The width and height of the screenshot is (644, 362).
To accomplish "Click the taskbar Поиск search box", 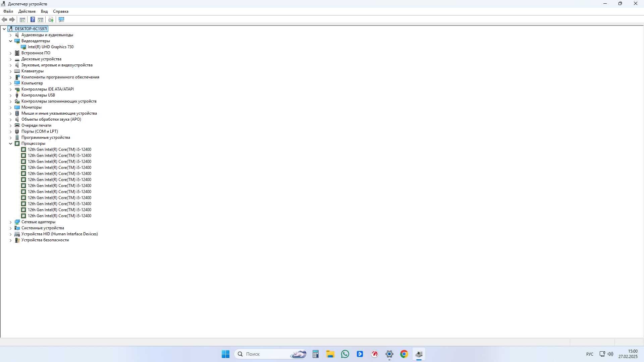I will coord(270,354).
